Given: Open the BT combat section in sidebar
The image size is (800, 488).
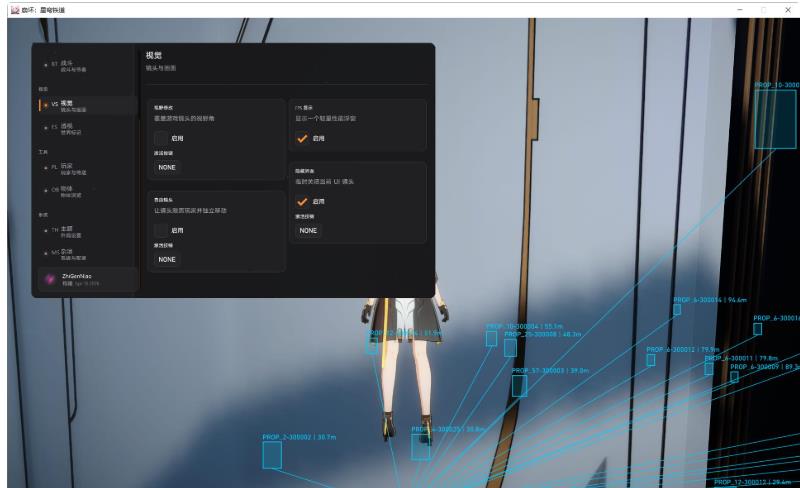Looking at the screenshot, I should pos(86,66).
